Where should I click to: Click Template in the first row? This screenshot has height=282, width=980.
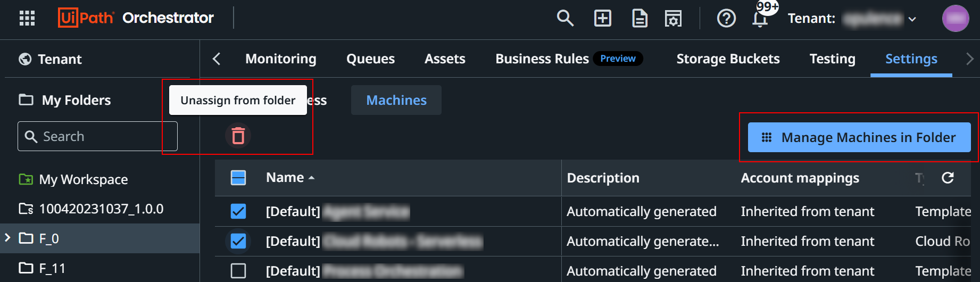coord(943,211)
